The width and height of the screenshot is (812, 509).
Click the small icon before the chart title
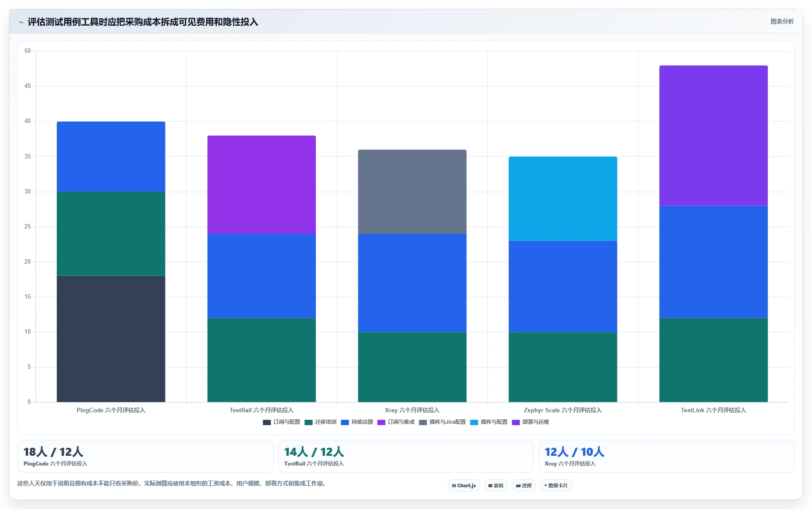[x=21, y=22]
